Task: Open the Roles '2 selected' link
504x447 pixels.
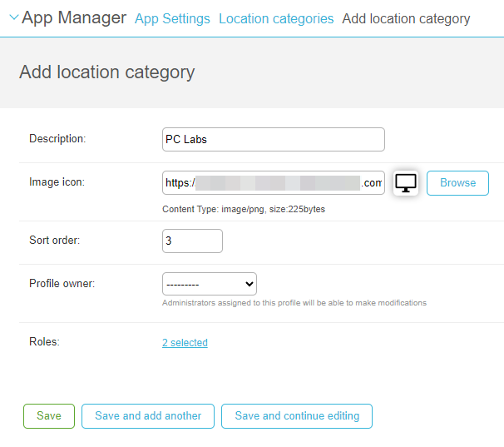Action: (x=185, y=343)
